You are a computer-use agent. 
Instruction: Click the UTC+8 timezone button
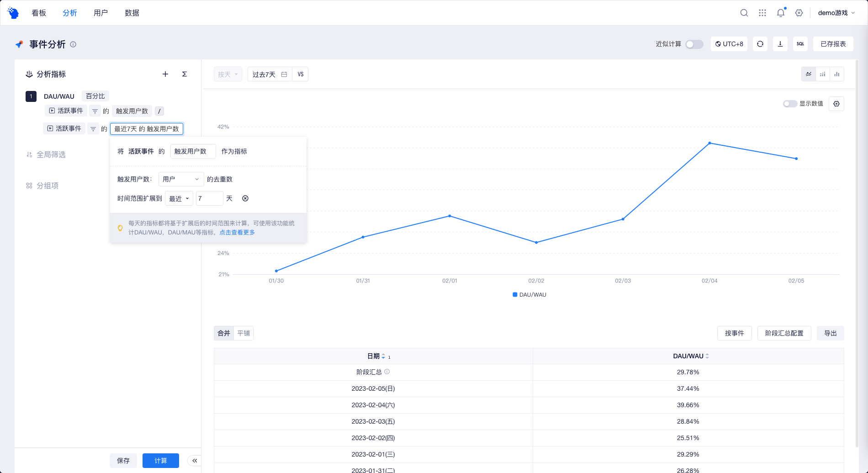pos(729,44)
